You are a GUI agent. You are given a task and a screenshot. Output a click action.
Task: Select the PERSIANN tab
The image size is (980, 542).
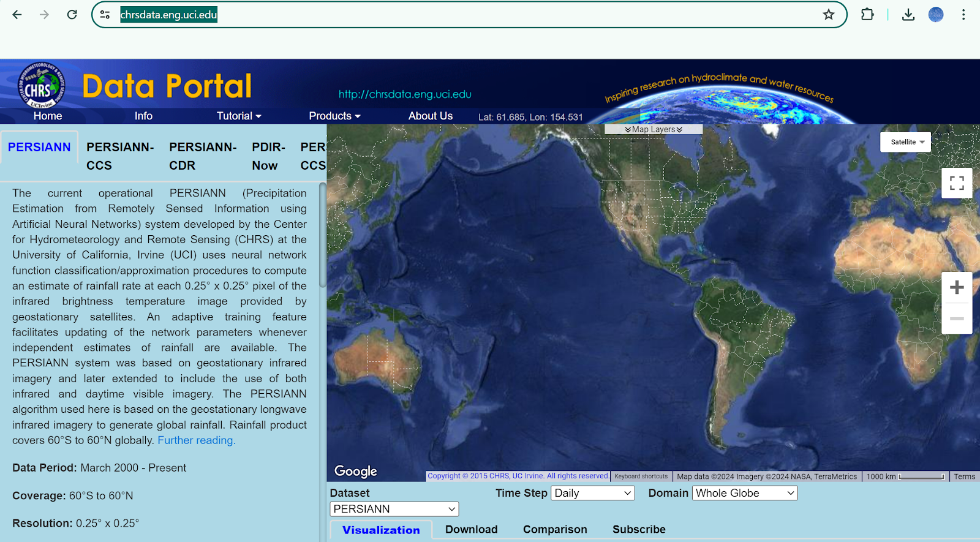tap(39, 147)
